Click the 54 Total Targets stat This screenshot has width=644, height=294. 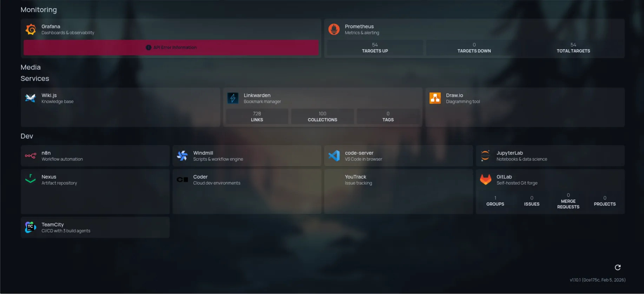(573, 48)
